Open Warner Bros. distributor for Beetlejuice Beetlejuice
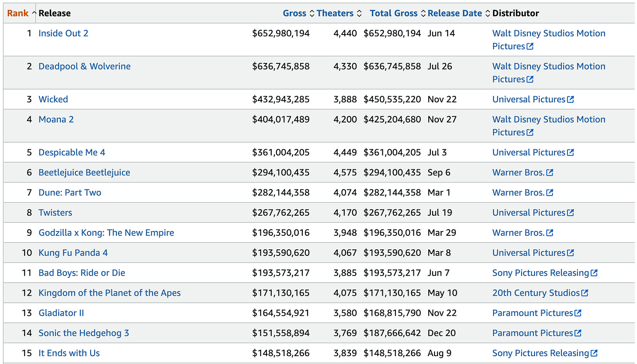 tap(518, 173)
